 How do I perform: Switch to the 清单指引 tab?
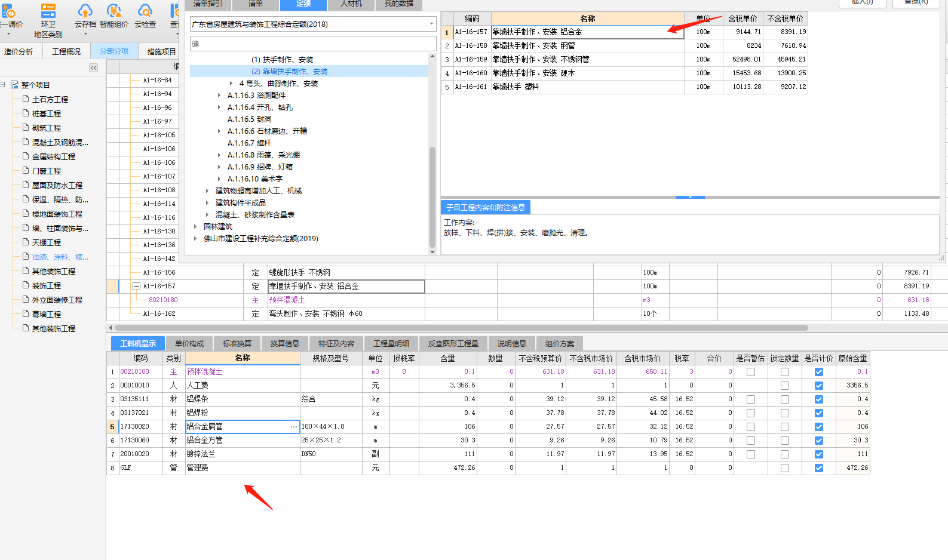coord(208,4)
